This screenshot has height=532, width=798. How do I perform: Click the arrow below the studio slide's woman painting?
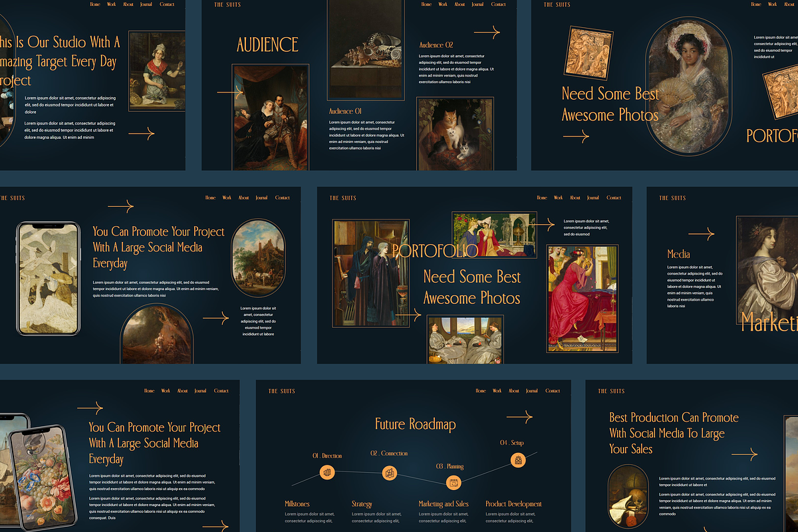click(141, 134)
